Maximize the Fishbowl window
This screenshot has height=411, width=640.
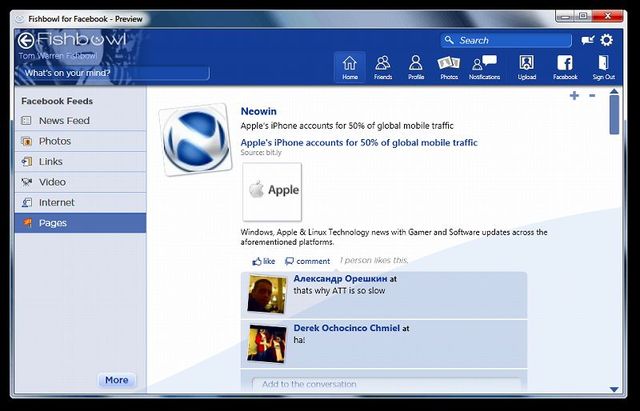click(583, 17)
